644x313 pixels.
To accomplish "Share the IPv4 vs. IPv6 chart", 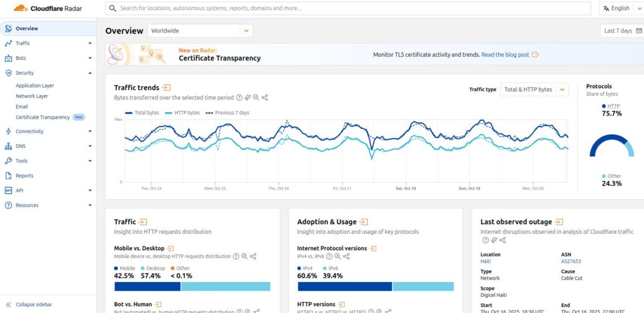I will click(x=347, y=256).
